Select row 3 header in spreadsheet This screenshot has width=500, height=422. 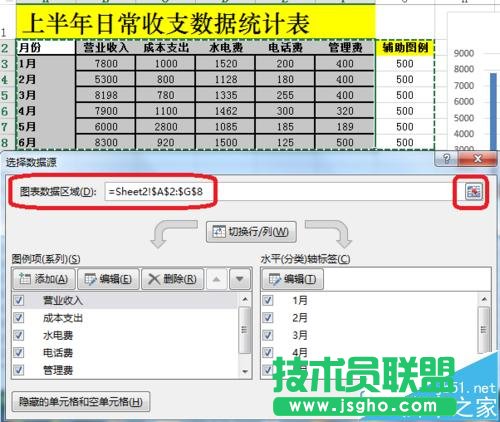click(x=7, y=63)
